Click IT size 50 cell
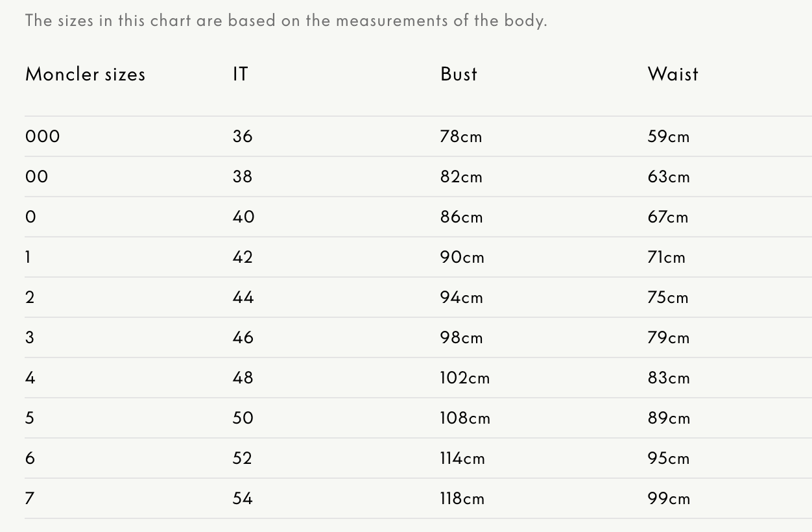Image resolution: width=812 pixels, height=532 pixels. click(x=243, y=418)
